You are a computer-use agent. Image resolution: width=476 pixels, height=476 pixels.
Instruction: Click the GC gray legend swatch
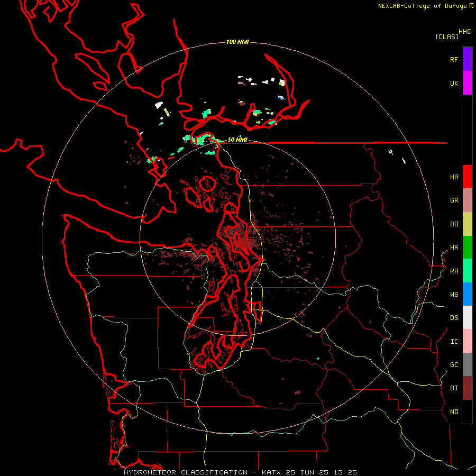[467, 364]
